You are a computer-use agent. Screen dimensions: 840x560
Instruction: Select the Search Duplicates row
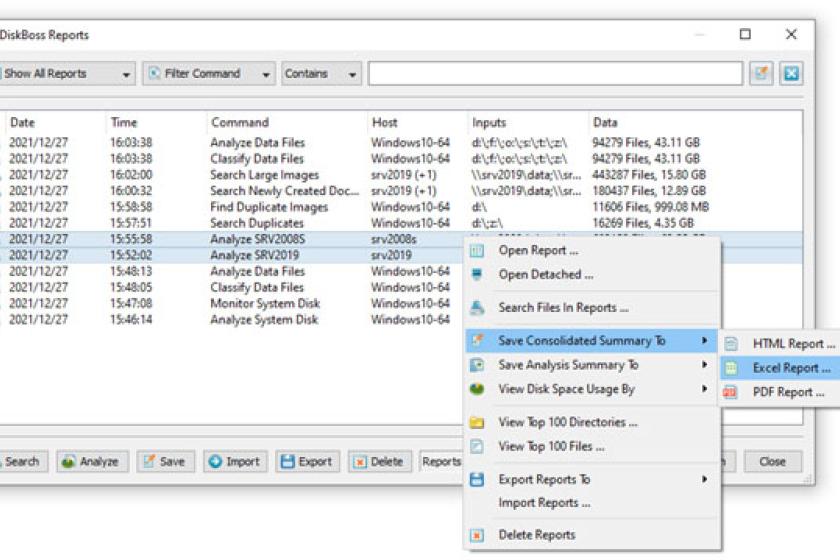[x=401, y=223]
